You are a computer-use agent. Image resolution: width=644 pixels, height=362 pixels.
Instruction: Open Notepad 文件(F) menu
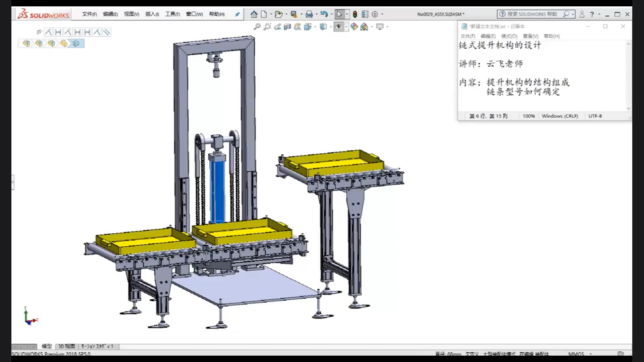pos(468,36)
